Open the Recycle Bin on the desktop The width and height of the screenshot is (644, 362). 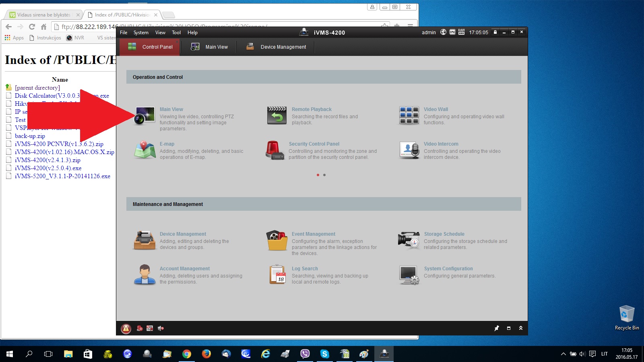pos(627,317)
